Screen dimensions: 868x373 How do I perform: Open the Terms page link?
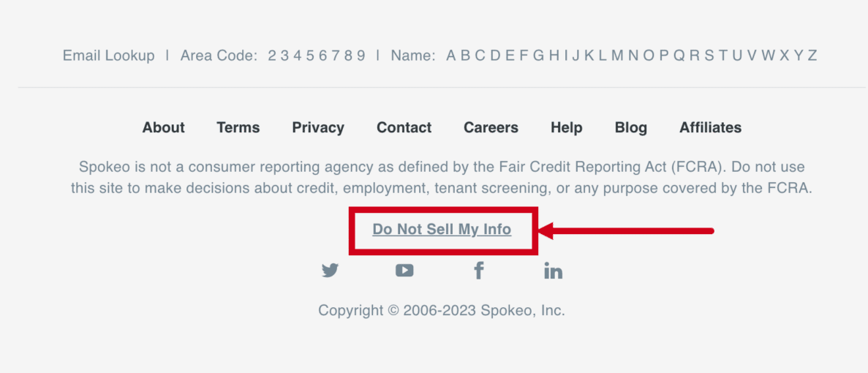click(x=238, y=127)
